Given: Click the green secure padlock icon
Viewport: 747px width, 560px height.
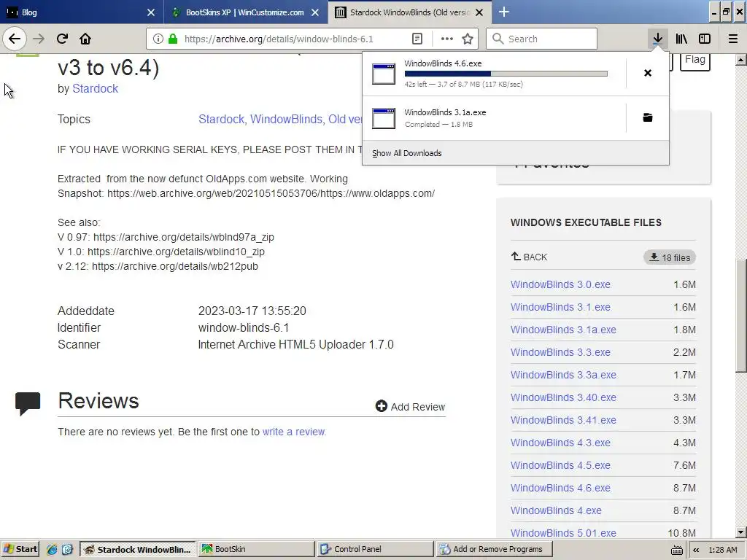Looking at the screenshot, I should pos(173,39).
